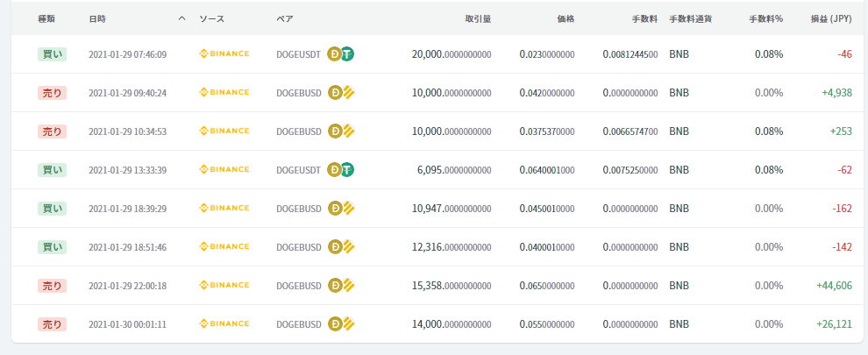Image resolution: width=868 pixels, height=355 pixels.
Task: Sort by the 日時 column header
Action: point(96,18)
